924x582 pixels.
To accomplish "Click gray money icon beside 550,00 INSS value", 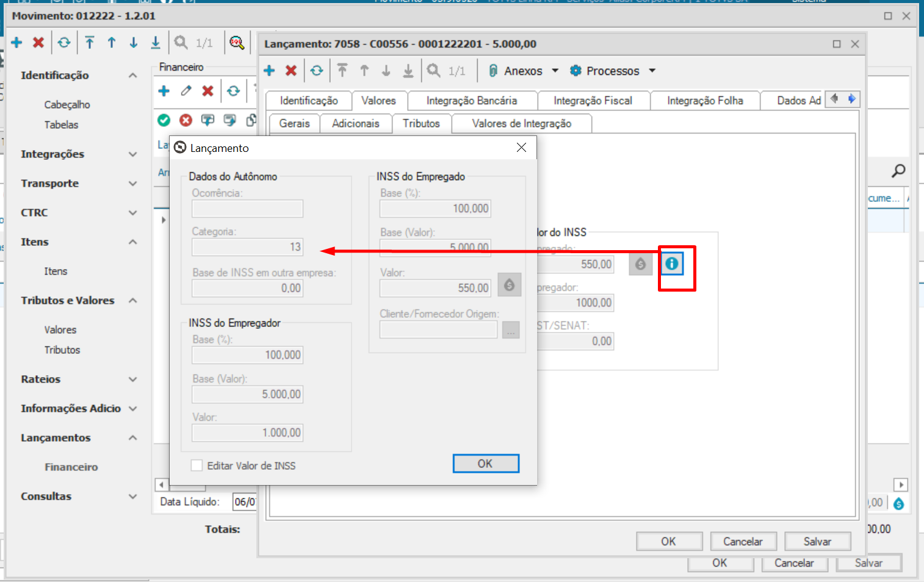I will [640, 264].
